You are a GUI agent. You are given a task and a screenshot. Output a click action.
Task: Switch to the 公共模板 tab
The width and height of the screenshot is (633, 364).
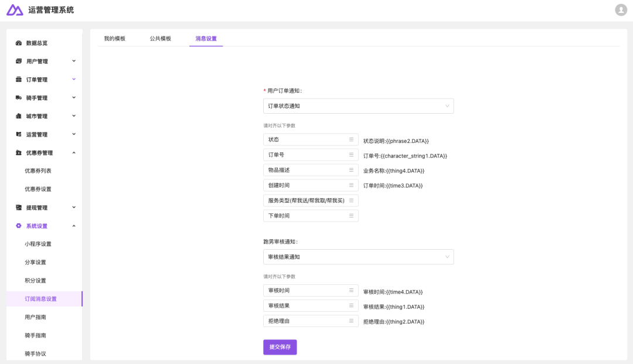(x=160, y=39)
